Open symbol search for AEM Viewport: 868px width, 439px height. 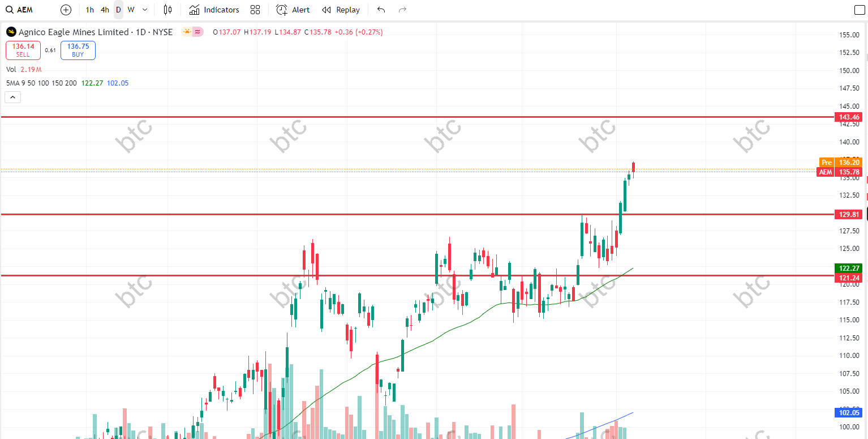coord(20,10)
